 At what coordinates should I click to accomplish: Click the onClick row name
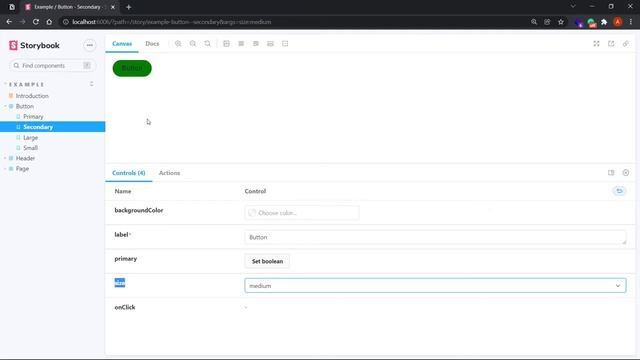click(125, 307)
